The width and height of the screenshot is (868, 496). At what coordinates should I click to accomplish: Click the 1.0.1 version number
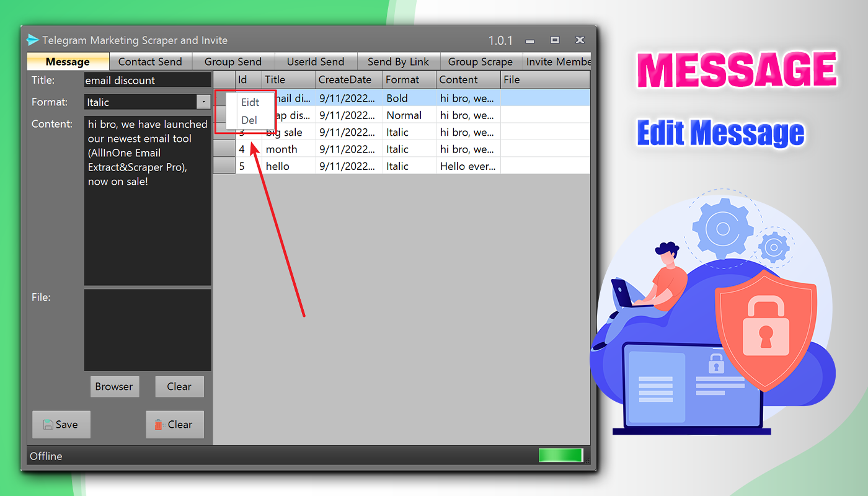coord(500,41)
